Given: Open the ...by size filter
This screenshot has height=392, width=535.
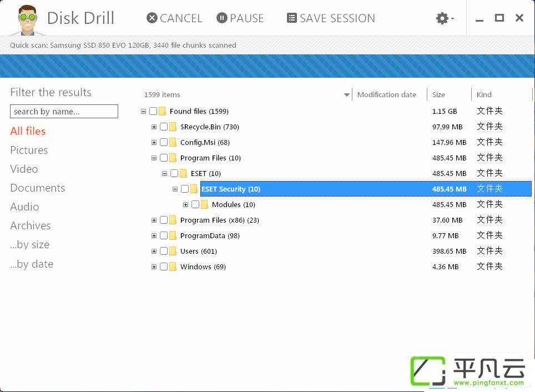Looking at the screenshot, I should (30, 245).
